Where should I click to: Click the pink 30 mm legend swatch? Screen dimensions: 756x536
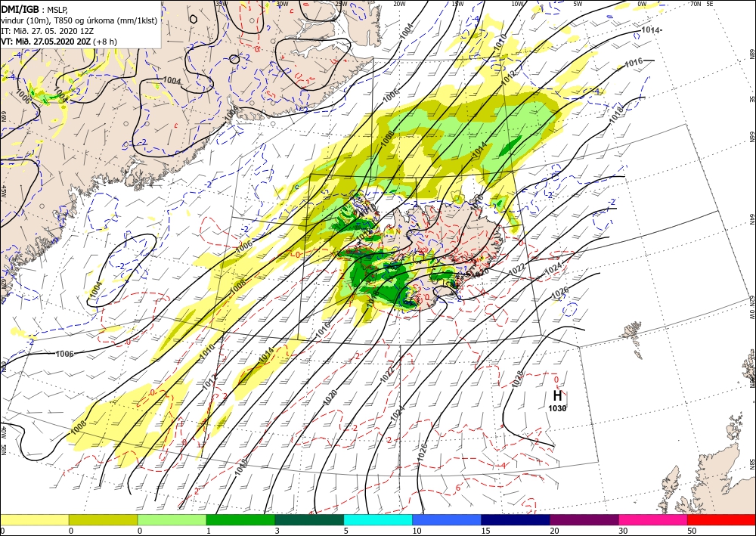[x=653, y=519]
